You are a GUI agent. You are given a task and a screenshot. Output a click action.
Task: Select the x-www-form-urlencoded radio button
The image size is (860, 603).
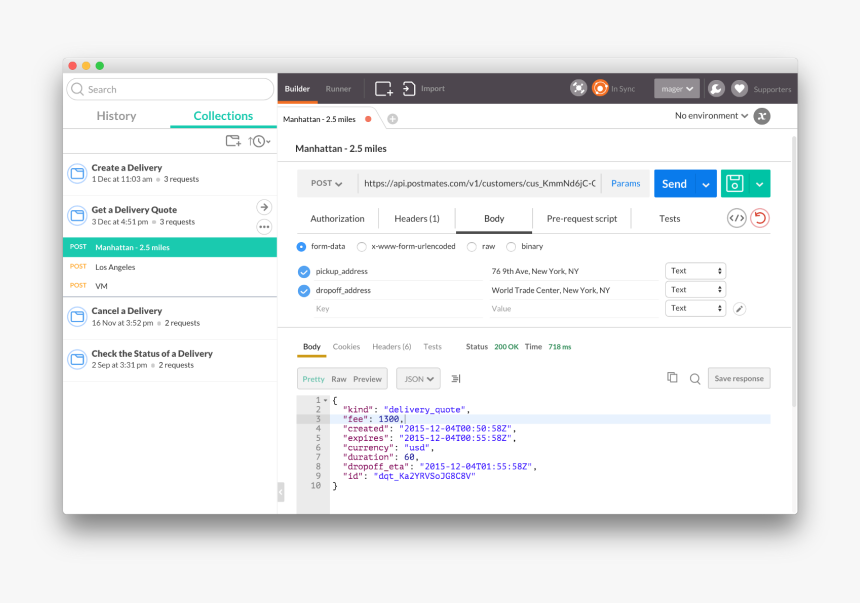[x=361, y=246]
